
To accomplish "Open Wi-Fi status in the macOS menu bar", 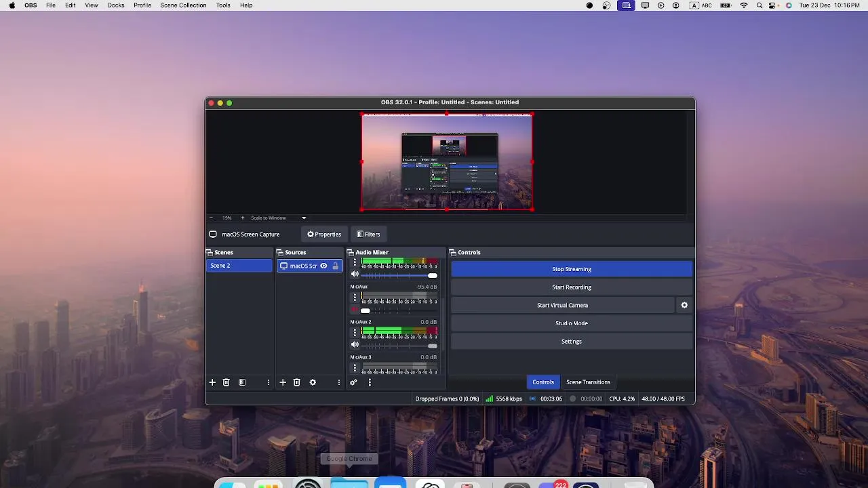I will coord(744,5).
